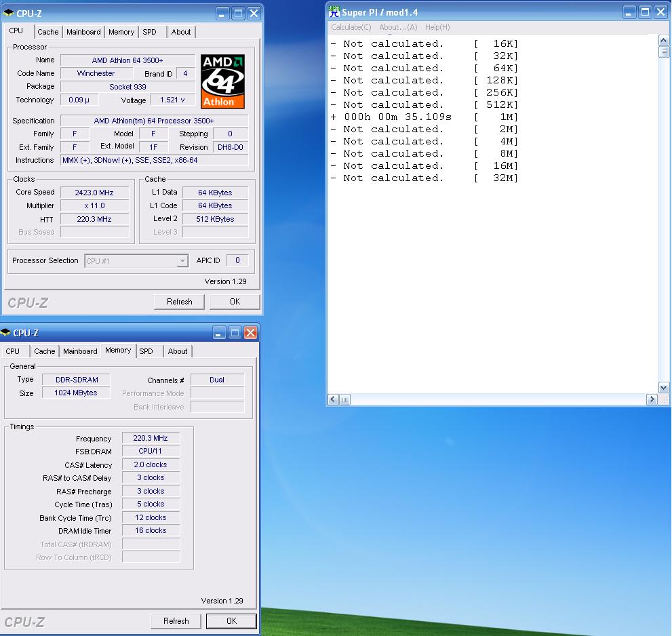This screenshot has width=672, height=636.
Task: Click the Core Speed value 2423.0 MHz
Action: (x=94, y=193)
